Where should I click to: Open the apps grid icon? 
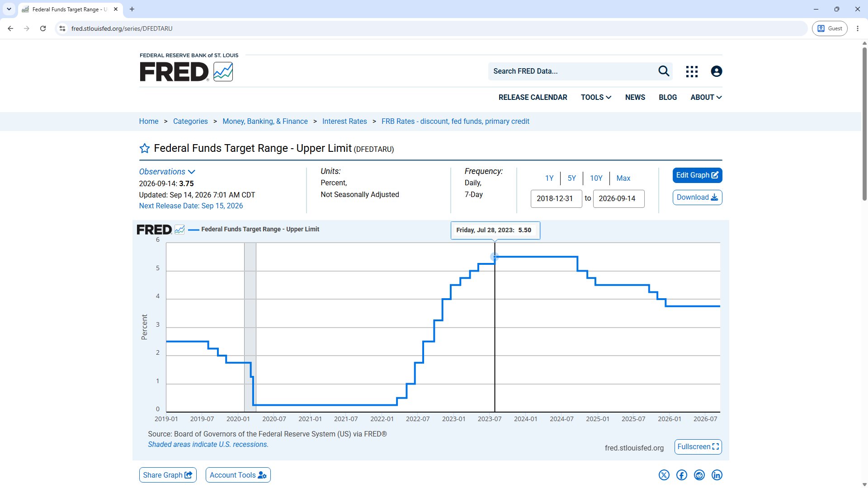point(692,71)
